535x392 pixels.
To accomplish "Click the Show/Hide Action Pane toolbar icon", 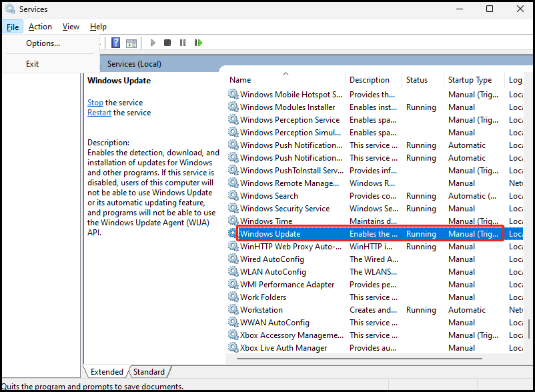I will 131,43.
